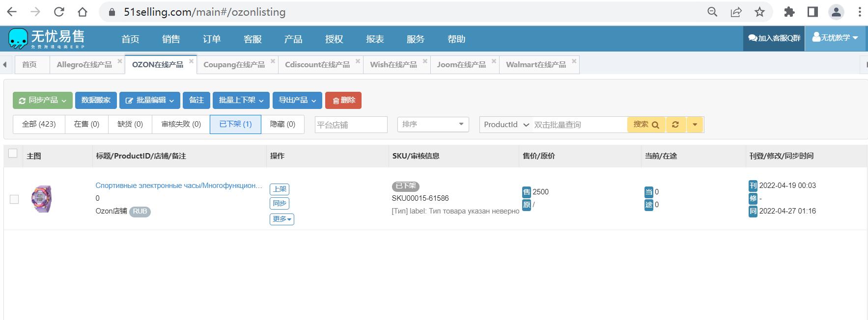Viewport: 868px width, 320px height.
Task: Click 刊 listing time badge
Action: pyautogui.click(x=753, y=186)
